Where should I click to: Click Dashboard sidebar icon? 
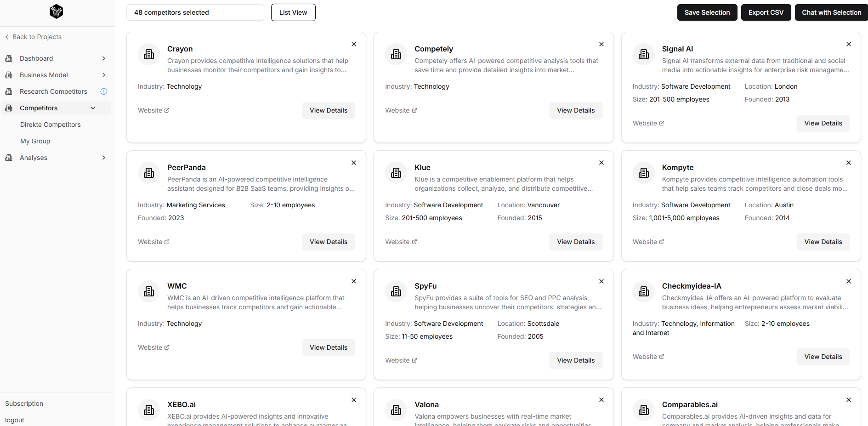(x=9, y=58)
